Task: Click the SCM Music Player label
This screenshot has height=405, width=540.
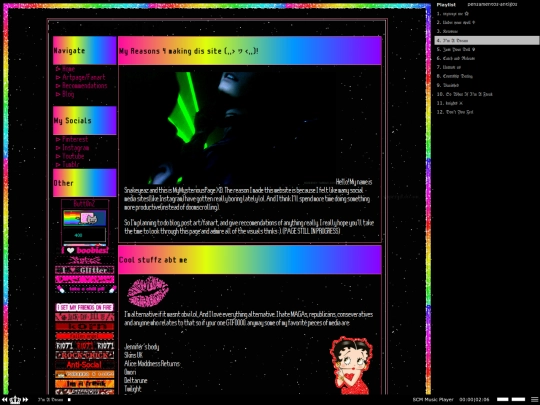Action: [433, 399]
